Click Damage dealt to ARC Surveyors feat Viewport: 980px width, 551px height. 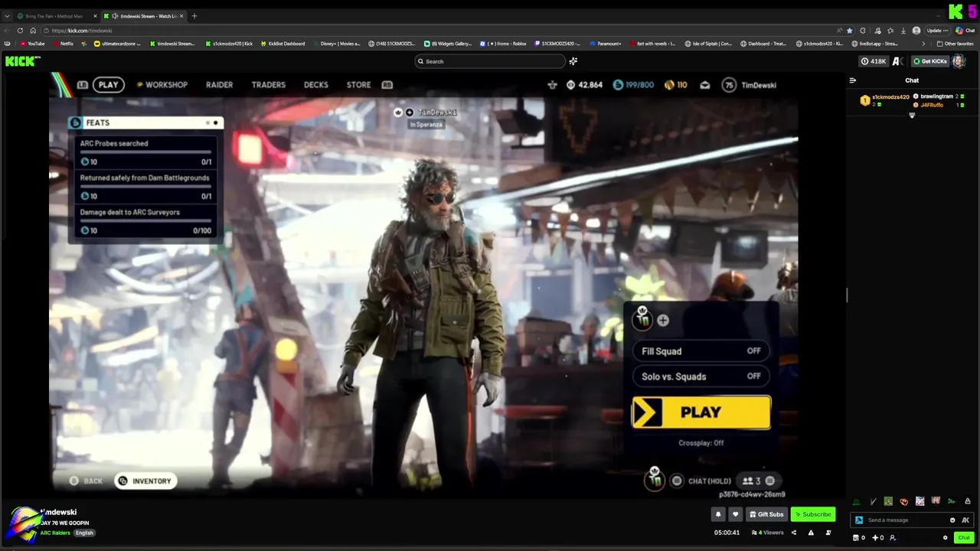click(145, 221)
